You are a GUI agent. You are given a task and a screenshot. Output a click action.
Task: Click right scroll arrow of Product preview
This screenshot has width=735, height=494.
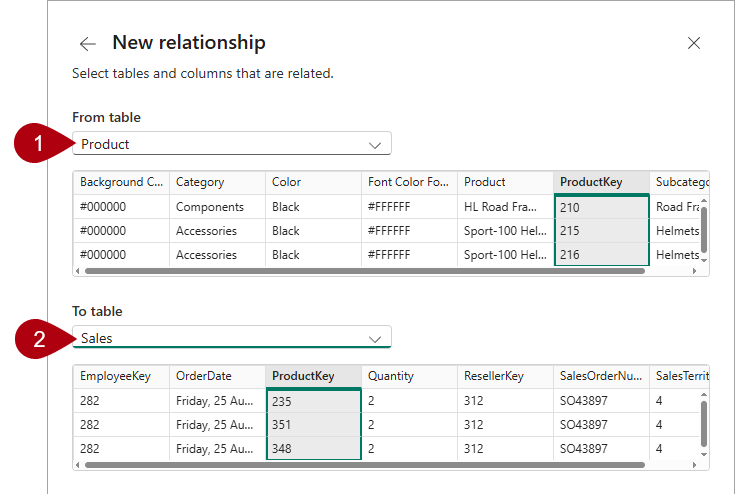click(695, 271)
